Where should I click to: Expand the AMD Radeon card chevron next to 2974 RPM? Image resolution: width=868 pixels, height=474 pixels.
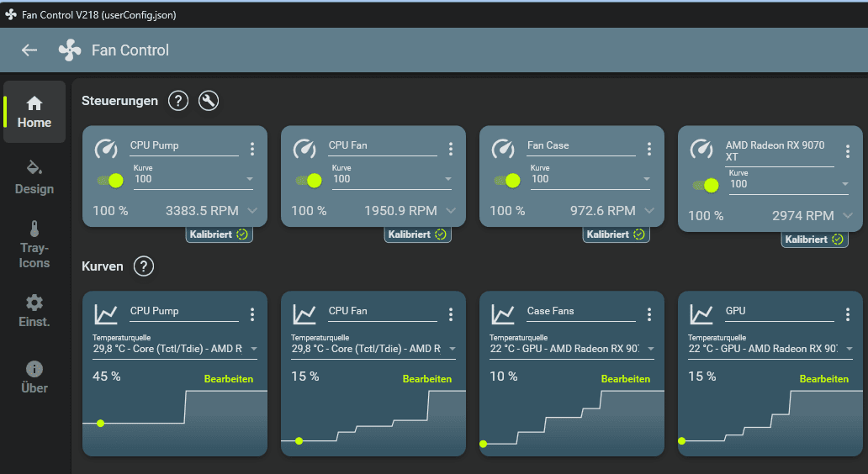(x=848, y=216)
